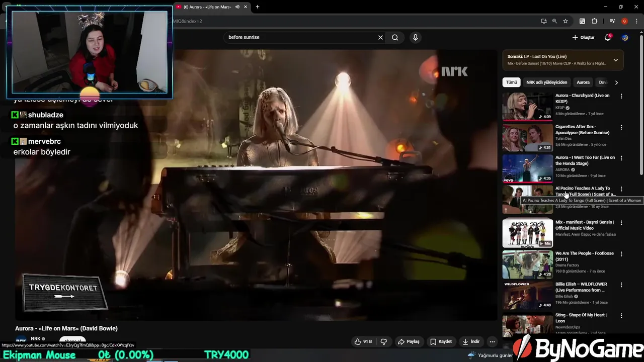Open options for Billie Eilish WILDFLOWER
The width and height of the screenshot is (644, 362).
(x=621, y=285)
